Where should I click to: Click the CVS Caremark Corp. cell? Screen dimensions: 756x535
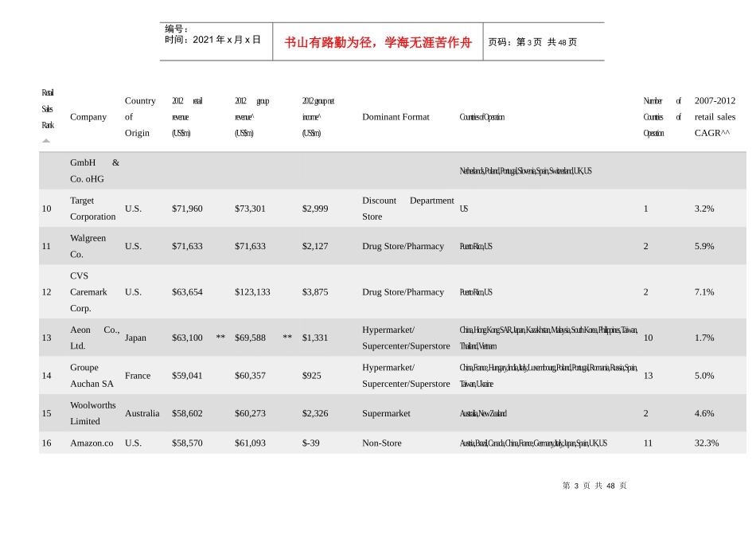(88, 292)
